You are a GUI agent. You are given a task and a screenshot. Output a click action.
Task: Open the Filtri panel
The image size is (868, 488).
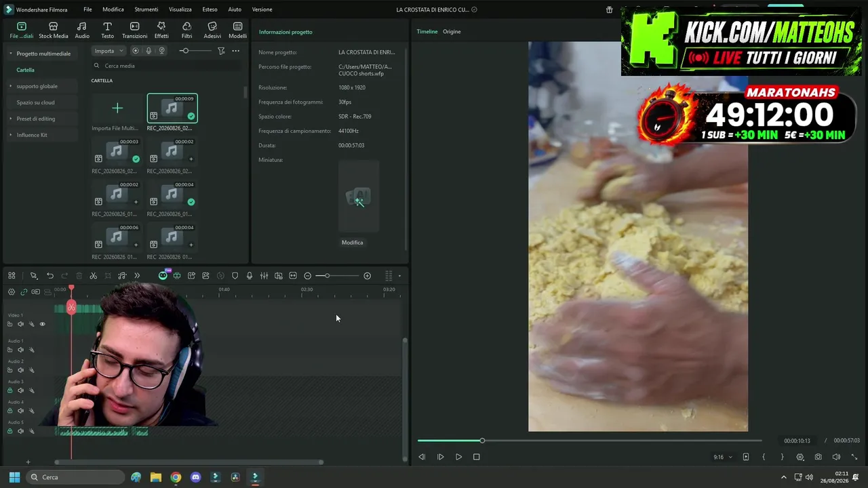[x=186, y=26]
